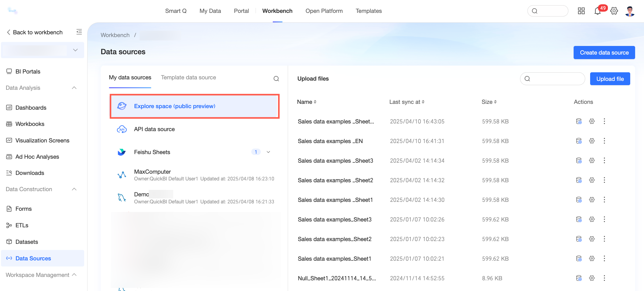Click the user avatar in top right
This screenshot has width=644, height=291.
pyautogui.click(x=630, y=11)
